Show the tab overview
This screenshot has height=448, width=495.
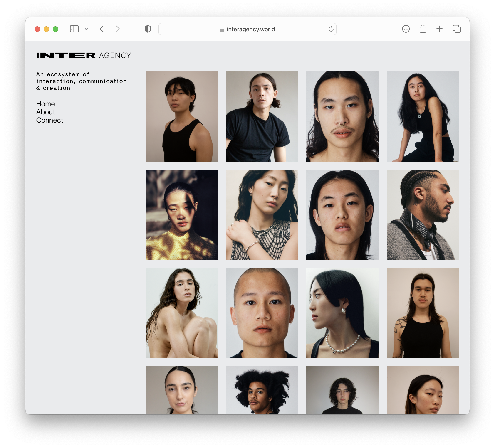456,29
